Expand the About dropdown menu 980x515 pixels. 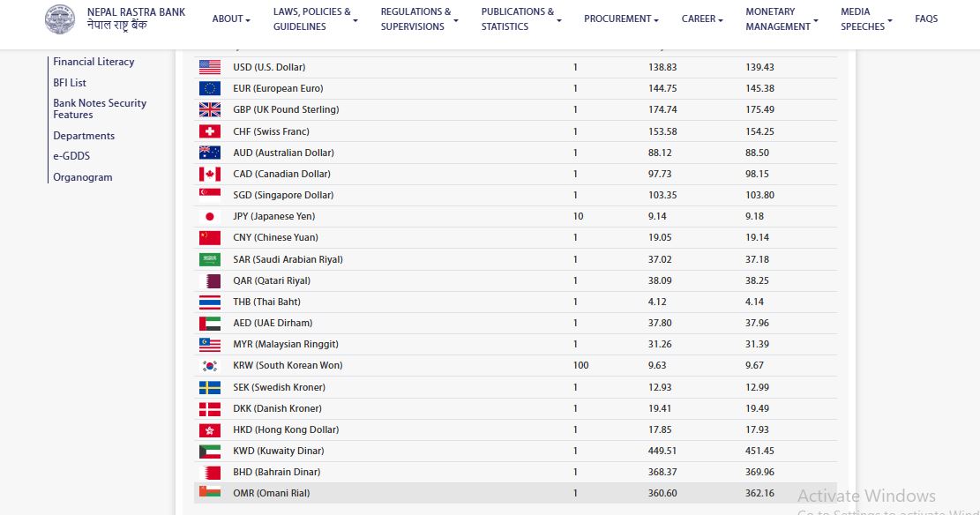pyautogui.click(x=231, y=19)
